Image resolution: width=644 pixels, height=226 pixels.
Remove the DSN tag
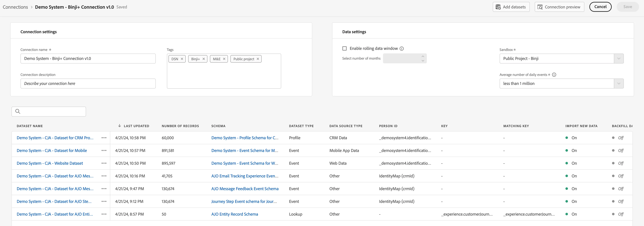pyautogui.click(x=182, y=59)
